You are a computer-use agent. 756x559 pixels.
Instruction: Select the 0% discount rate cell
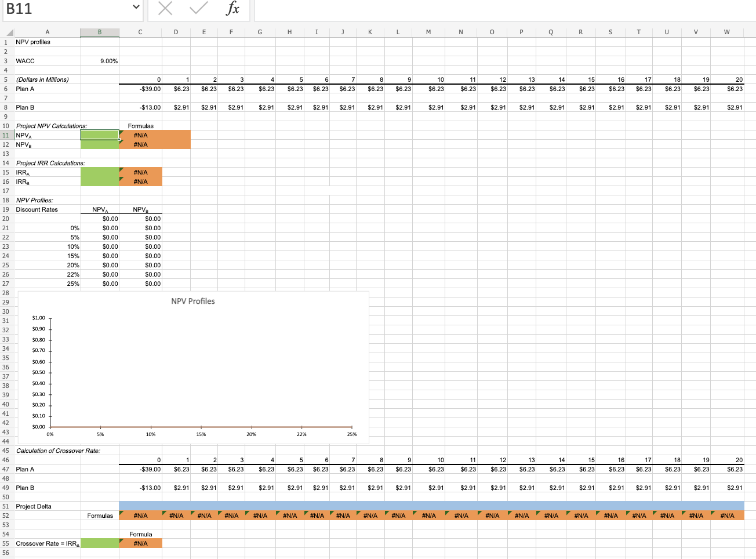48,228
